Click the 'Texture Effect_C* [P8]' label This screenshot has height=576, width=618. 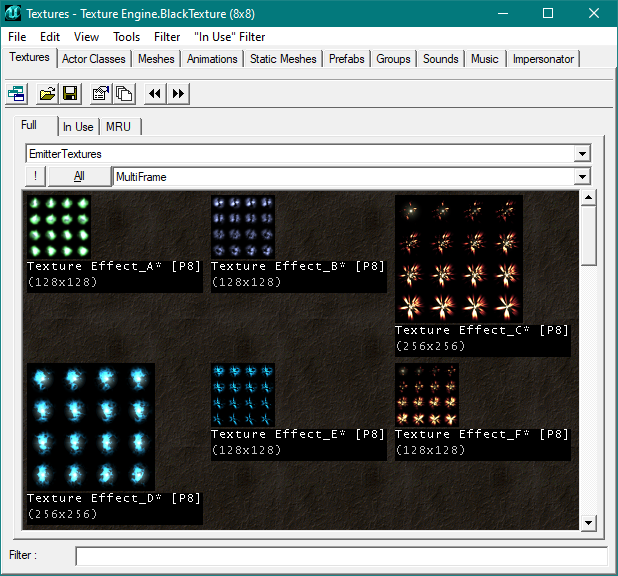point(482,330)
